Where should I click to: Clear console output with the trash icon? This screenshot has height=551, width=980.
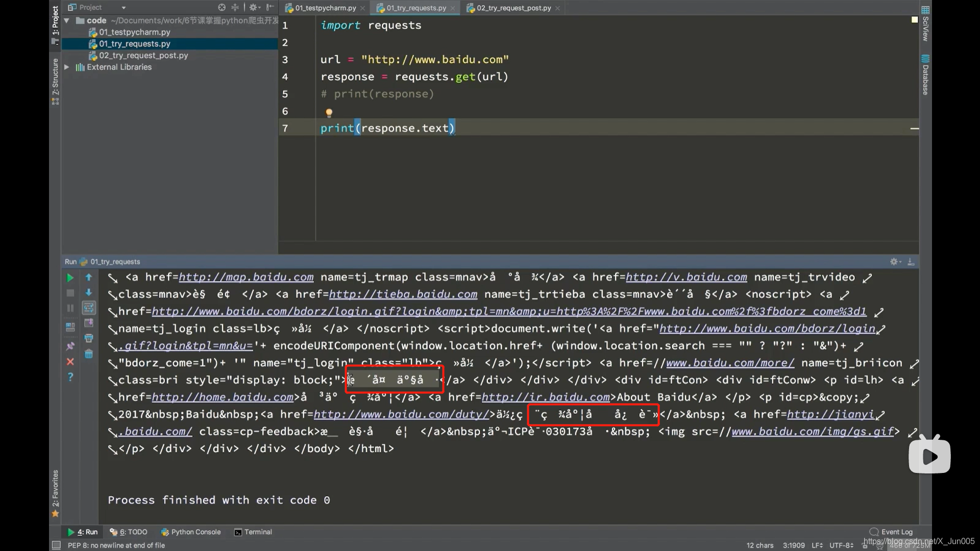pos(88,354)
